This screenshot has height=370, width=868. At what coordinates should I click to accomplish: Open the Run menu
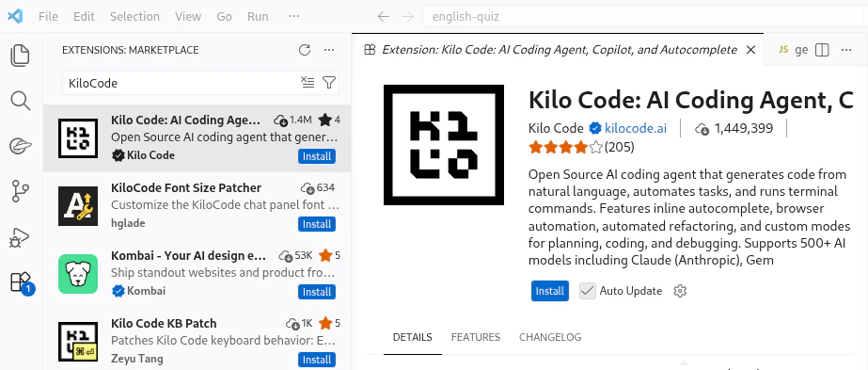click(258, 17)
